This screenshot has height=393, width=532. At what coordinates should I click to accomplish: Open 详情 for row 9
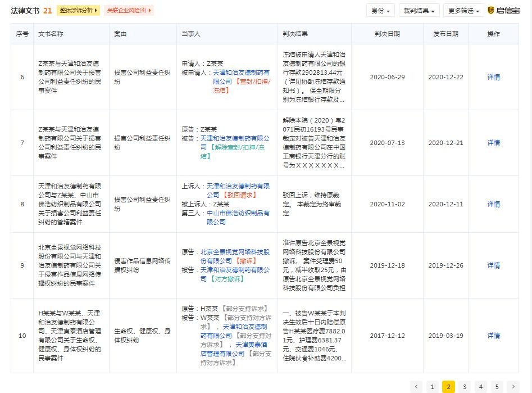(x=493, y=265)
